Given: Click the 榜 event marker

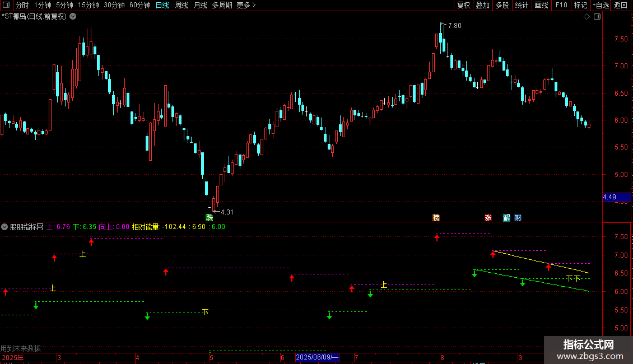Looking at the screenshot, I should pyautogui.click(x=436, y=217).
